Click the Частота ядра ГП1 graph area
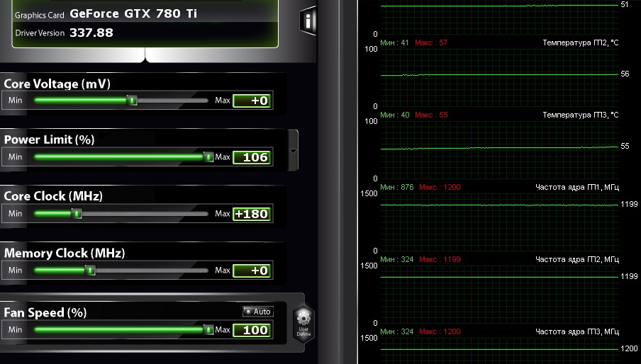This screenshot has height=364, width=641. [x=500, y=222]
